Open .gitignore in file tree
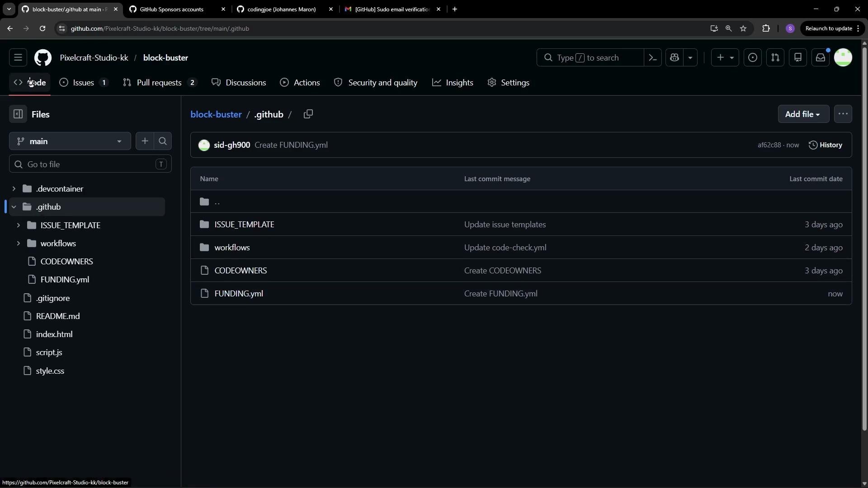 (x=53, y=298)
